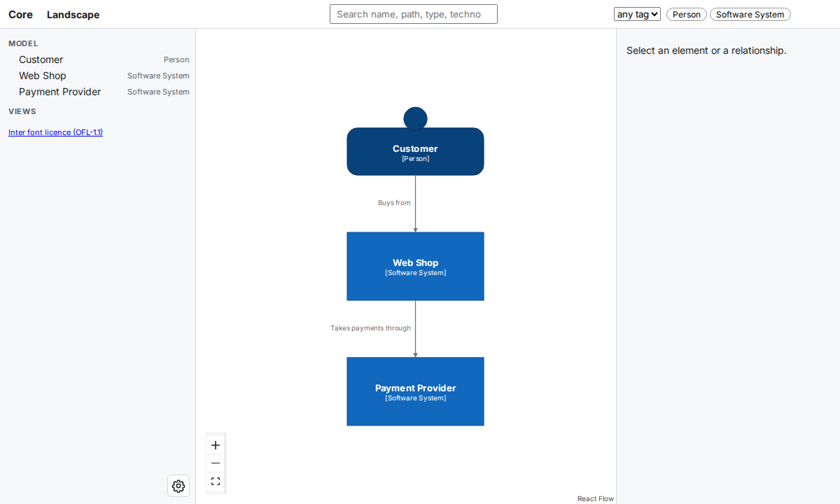Screen dimensions: 840x504
Task: Select the "Buys from" relationship label
Action: click(394, 203)
